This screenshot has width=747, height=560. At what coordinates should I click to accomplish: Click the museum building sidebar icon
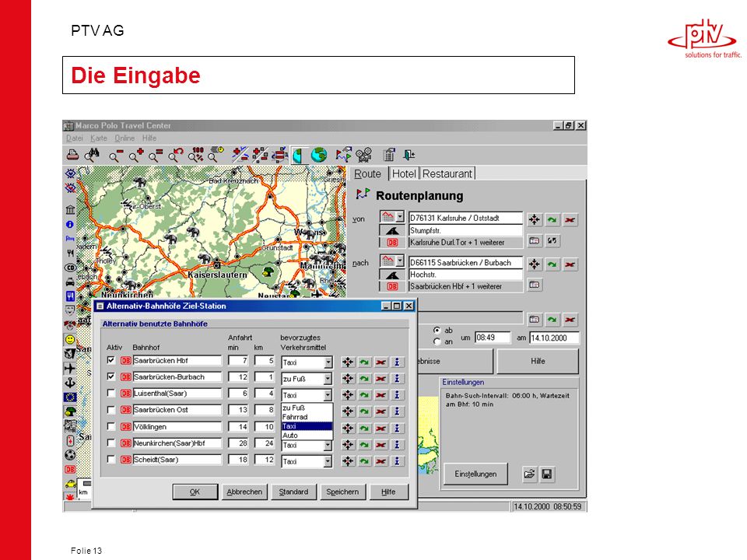point(70,209)
